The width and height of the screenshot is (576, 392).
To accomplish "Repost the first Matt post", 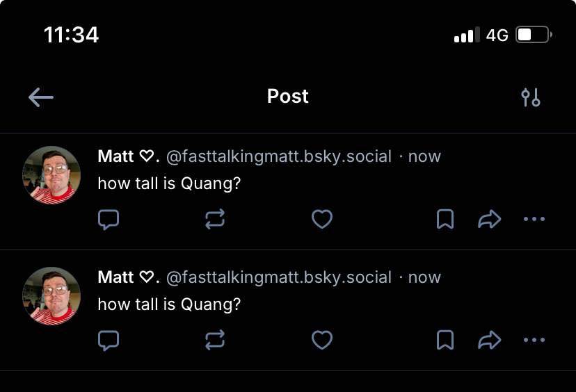I will [215, 220].
